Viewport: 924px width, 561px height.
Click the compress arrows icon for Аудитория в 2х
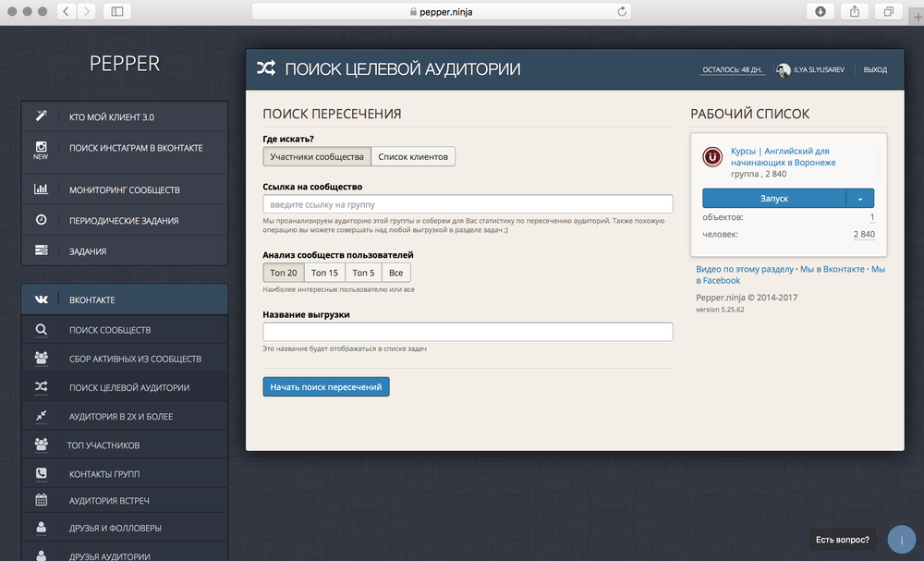[x=42, y=416]
